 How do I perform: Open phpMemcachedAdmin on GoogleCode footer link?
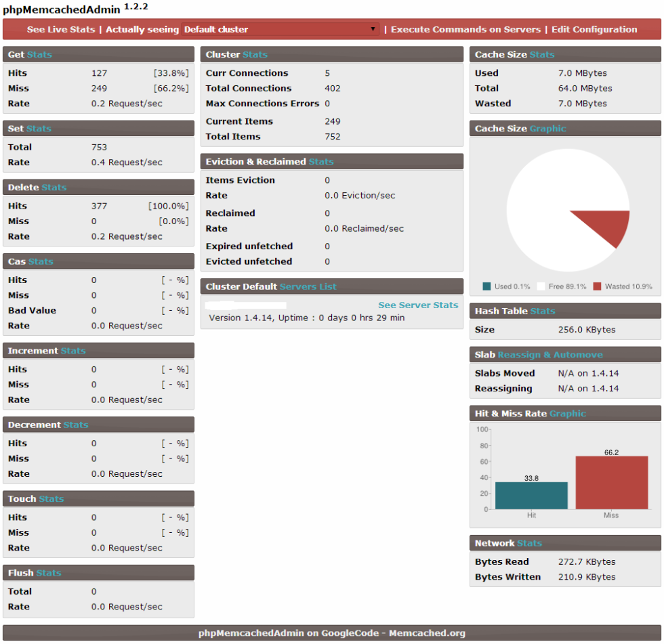291,633
